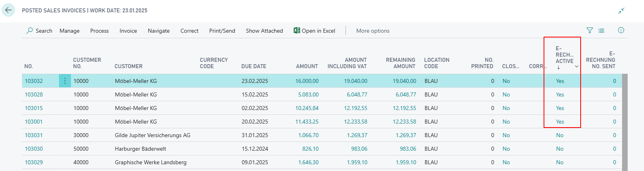Click Show Attached action
This screenshot has height=171, width=644.
(x=264, y=31)
